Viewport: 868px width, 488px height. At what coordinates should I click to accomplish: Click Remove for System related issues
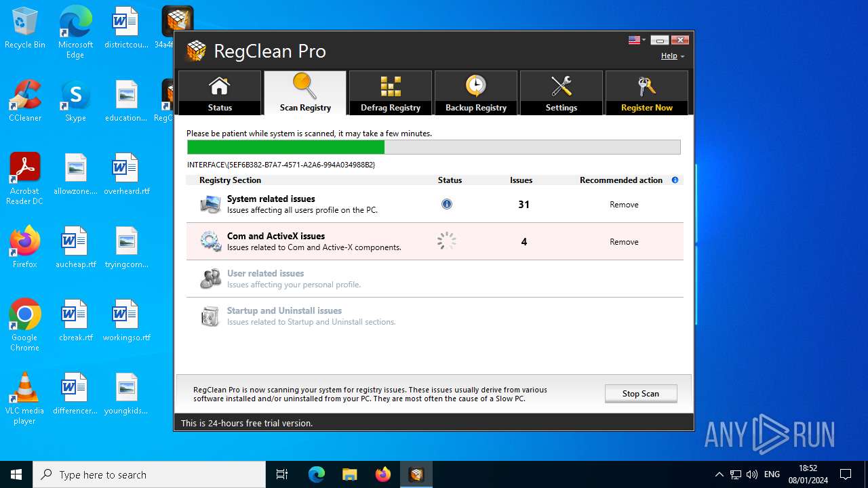pos(624,205)
